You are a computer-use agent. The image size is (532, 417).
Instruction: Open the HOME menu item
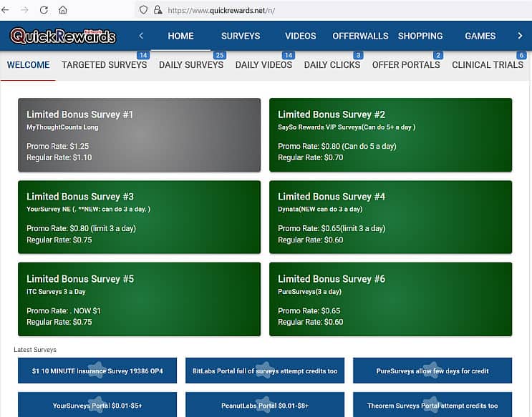[180, 36]
